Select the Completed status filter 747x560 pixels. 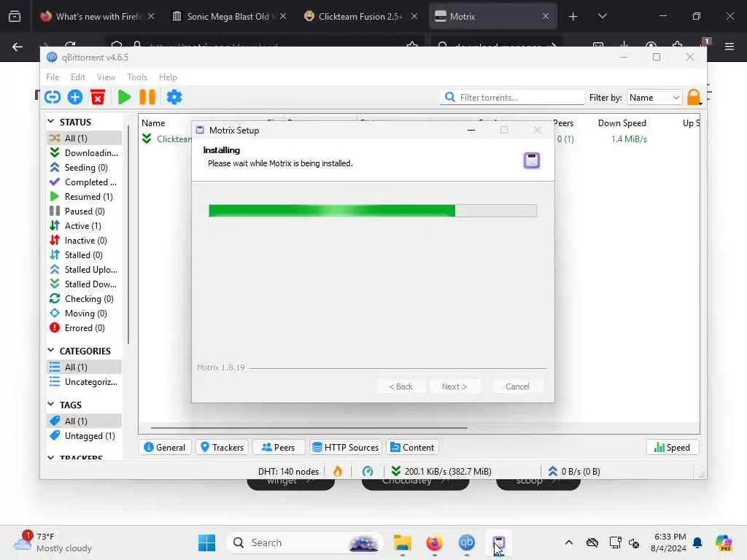[x=85, y=182]
